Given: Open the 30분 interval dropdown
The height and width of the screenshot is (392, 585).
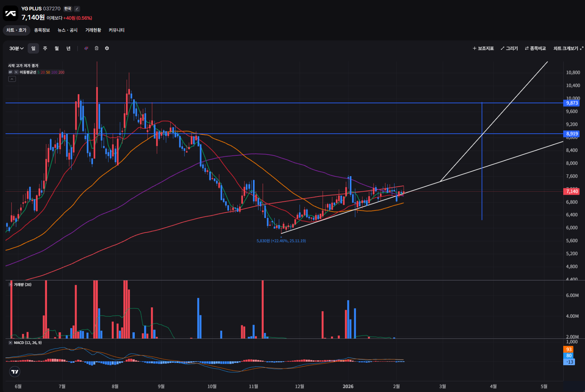Looking at the screenshot, I should coord(16,48).
